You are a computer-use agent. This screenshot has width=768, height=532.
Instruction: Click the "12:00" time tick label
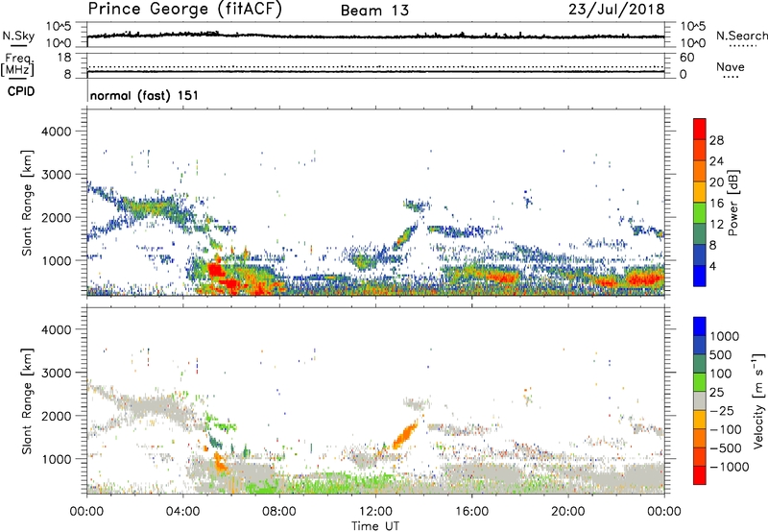[375, 512]
